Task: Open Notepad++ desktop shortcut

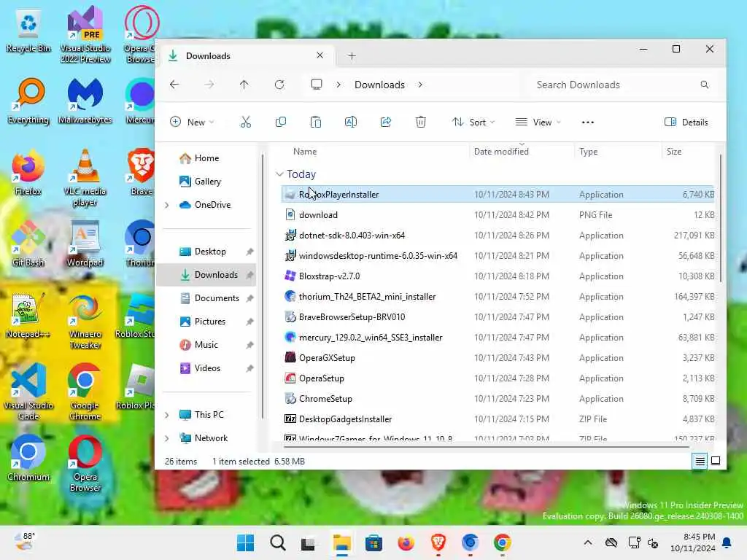Action: pyautogui.click(x=28, y=316)
